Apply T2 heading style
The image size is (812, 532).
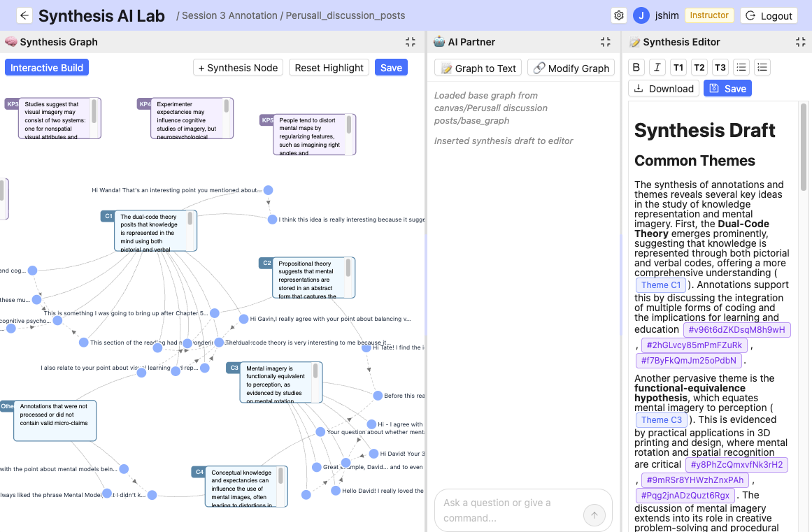[699, 67]
